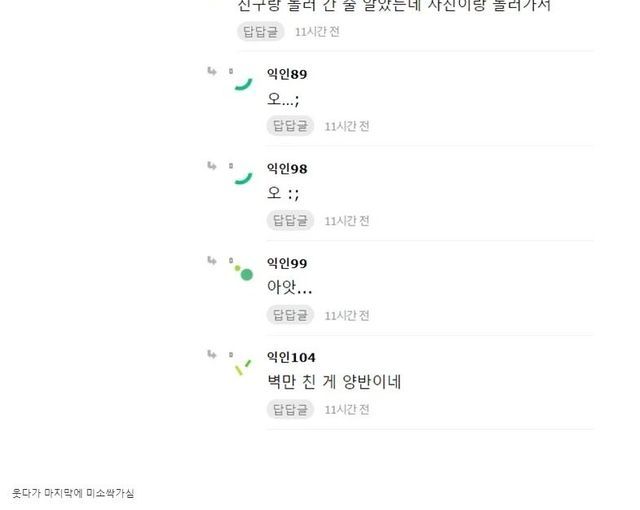Select 익인104's yellow-green avatar
The height and width of the screenshot is (510, 640).
[241, 366]
